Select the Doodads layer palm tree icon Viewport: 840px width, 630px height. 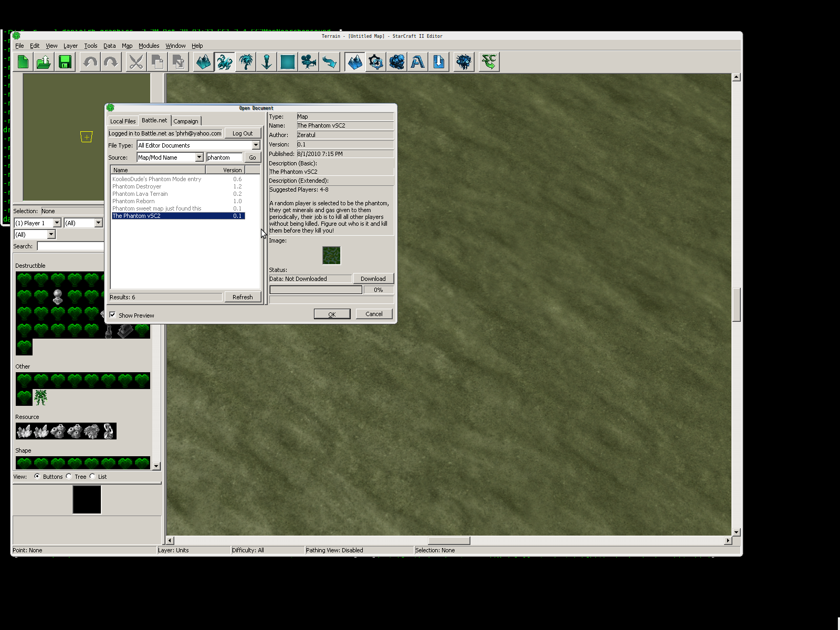(246, 62)
